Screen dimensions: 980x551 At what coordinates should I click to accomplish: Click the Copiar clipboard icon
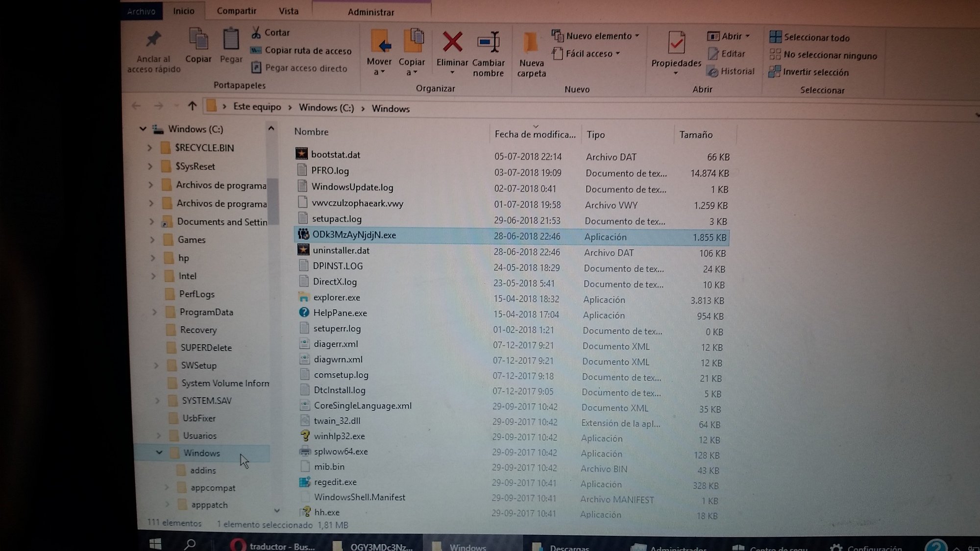pos(198,39)
